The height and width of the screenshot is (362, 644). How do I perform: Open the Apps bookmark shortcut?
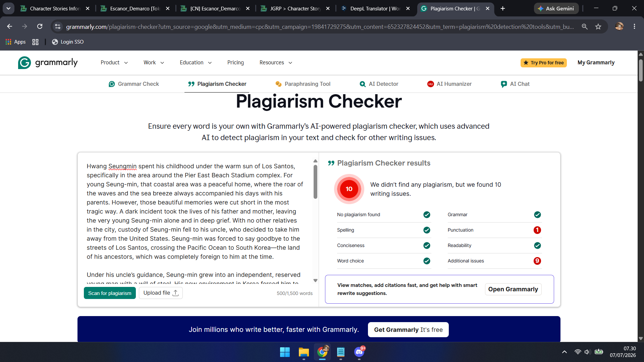[x=16, y=42]
